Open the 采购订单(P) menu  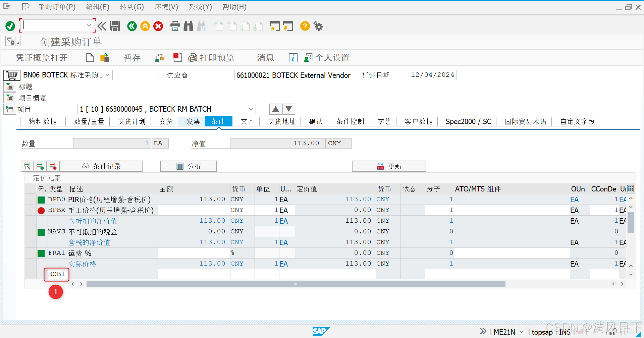(57, 7)
